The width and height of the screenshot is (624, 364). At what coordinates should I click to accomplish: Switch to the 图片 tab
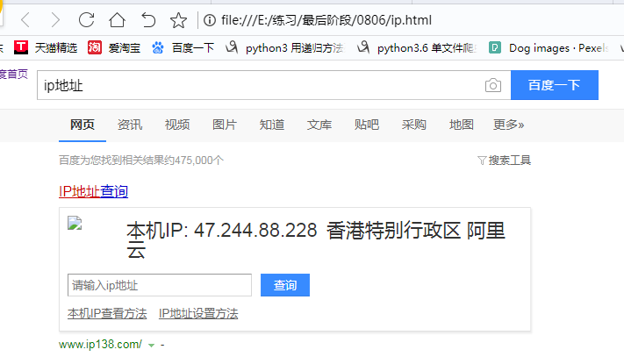pyautogui.click(x=225, y=125)
